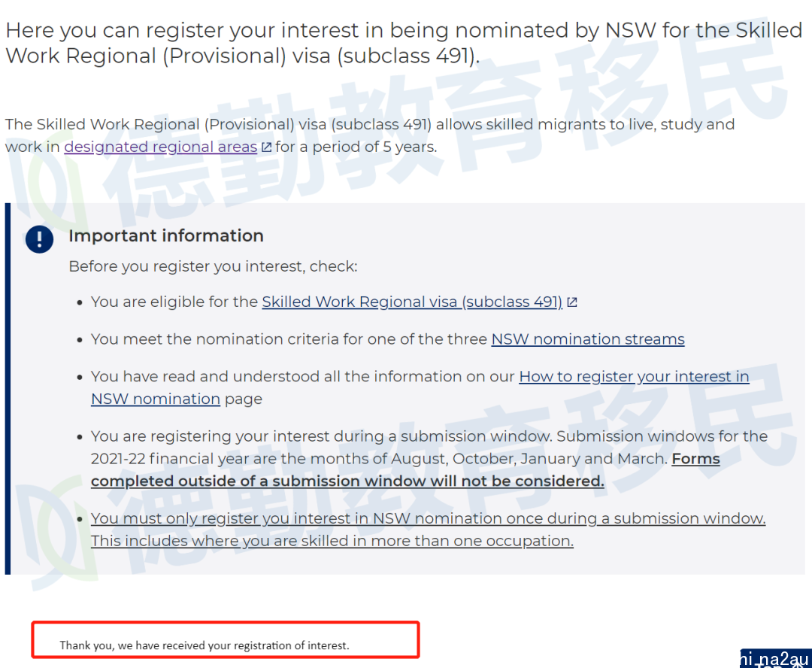The width and height of the screenshot is (812, 668).
Task: Click underlined You must only register line
Action: (x=429, y=518)
